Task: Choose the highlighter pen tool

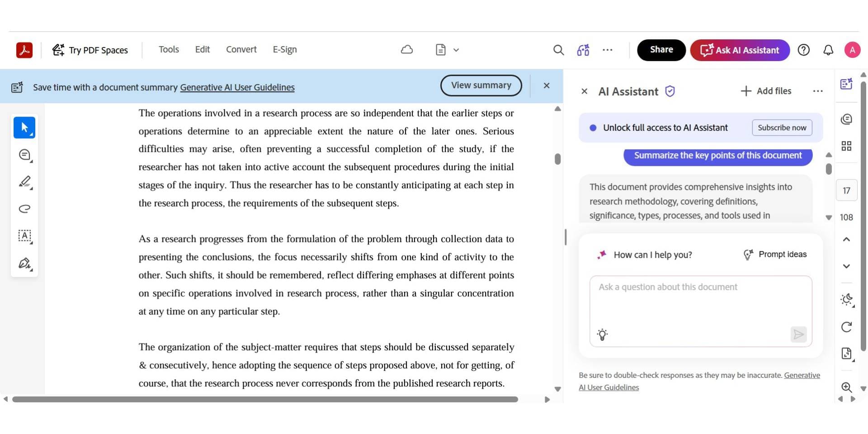Action: pos(24,182)
